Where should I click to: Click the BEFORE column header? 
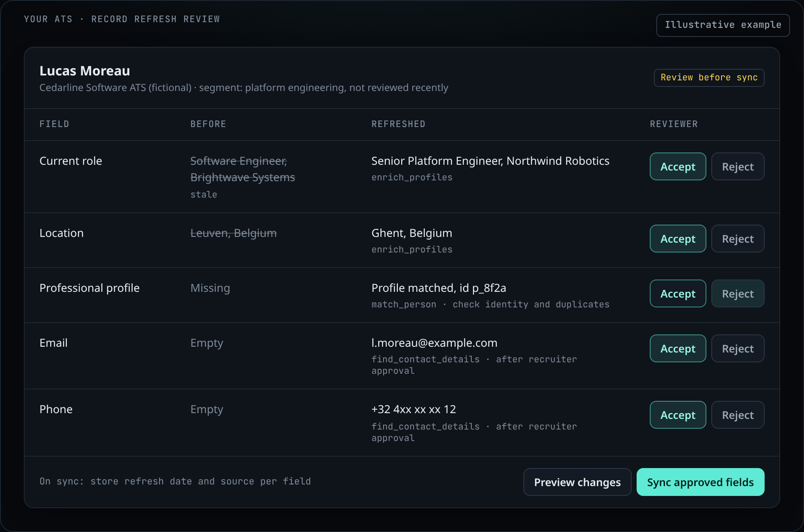point(208,124)
